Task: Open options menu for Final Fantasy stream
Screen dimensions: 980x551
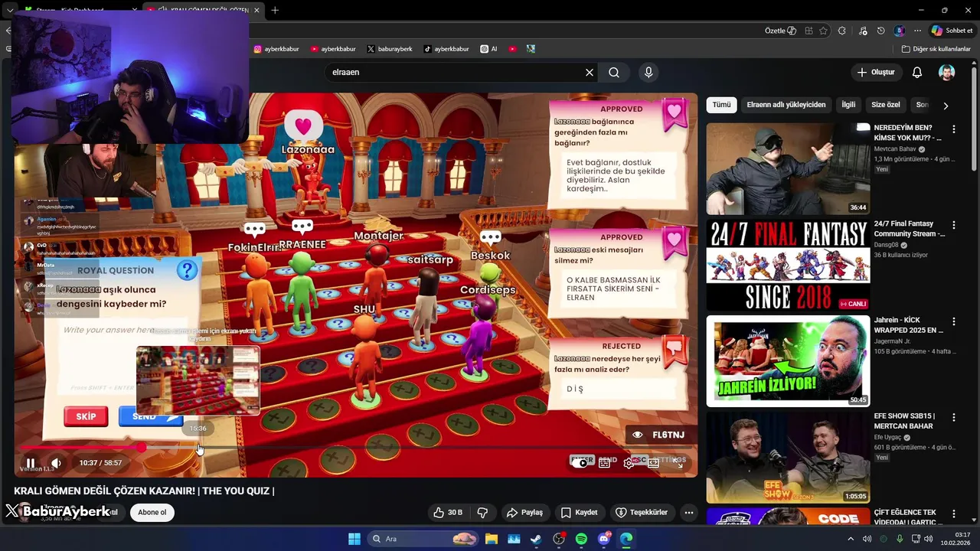Action: 954,225
